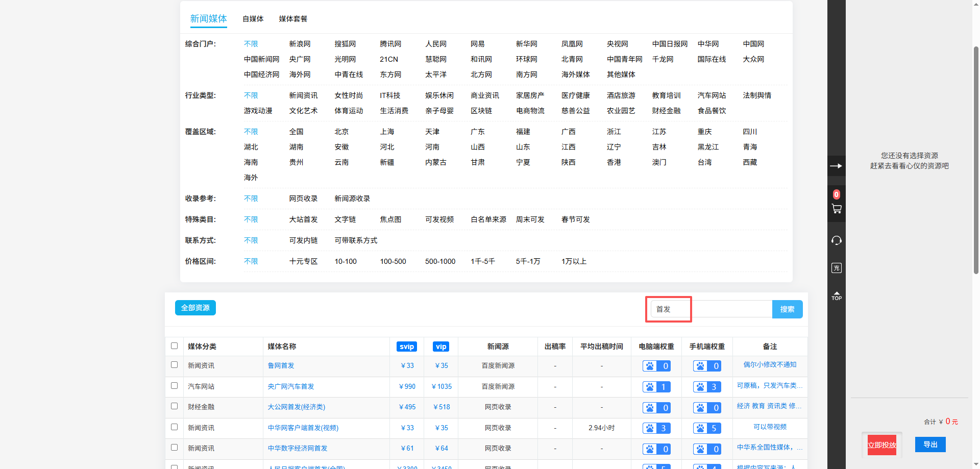Check the box for 鲁网首发 row

(174, 365)
